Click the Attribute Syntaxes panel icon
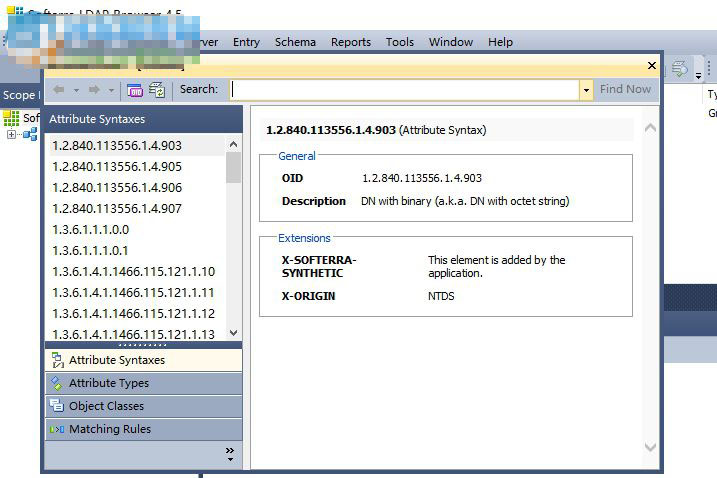Screen dimensions: 717x478 pyautogui.click(x=56, y=360)
